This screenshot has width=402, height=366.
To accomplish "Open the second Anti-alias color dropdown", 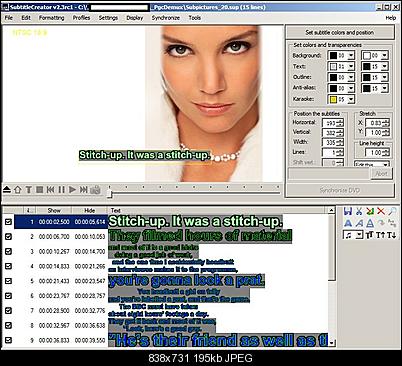I will click(x=385, y=88).
